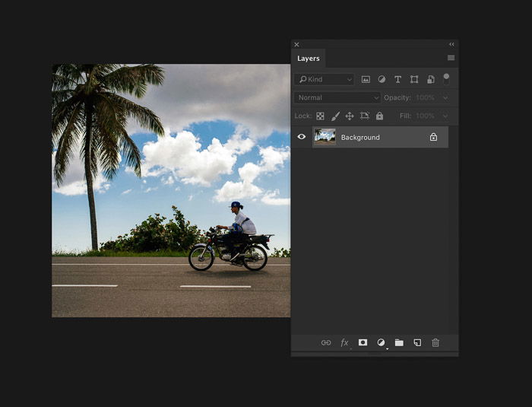The height and width of the screenshot is (407, 532).
Task: Hide the Background layer with eye icon
Action: (x=302, y=137)
